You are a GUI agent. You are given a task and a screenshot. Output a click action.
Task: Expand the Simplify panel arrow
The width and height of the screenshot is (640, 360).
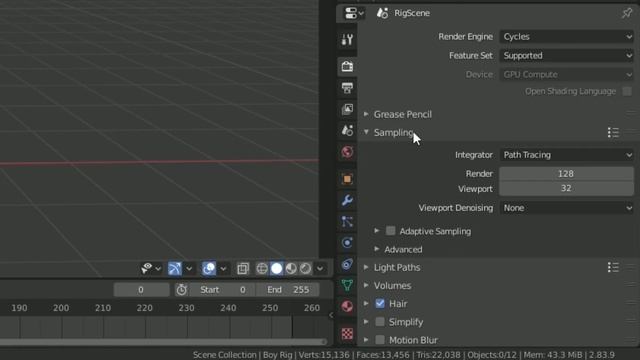(x=366, y=321)
